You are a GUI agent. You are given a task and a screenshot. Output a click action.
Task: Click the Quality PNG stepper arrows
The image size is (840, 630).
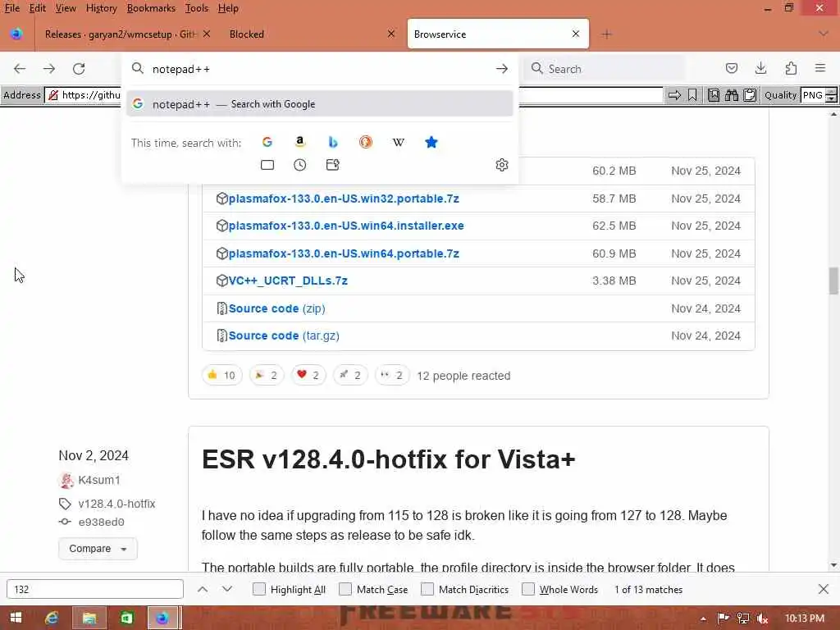(831, 95)
